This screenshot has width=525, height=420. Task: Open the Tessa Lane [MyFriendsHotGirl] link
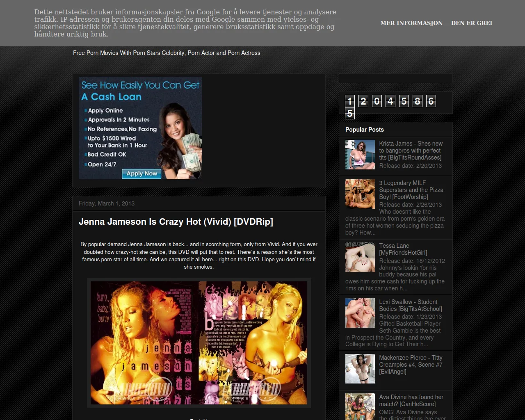(403, 249)
